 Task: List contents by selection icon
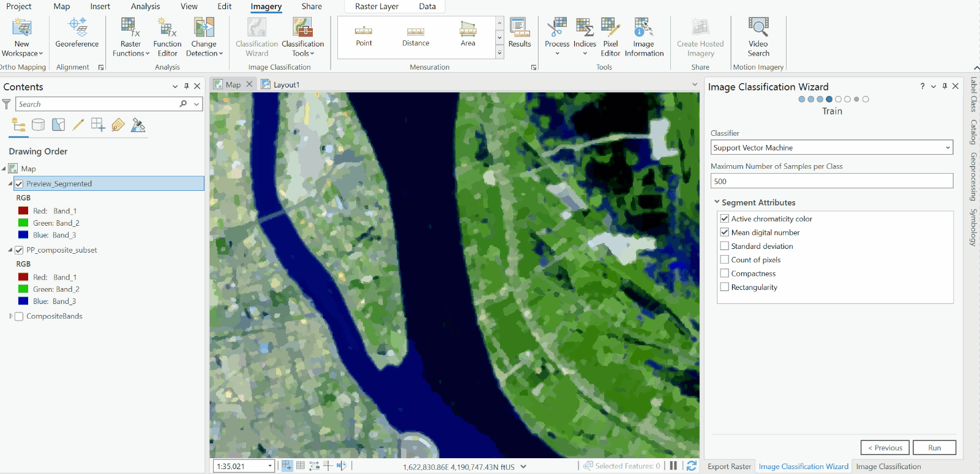point(58,125)
